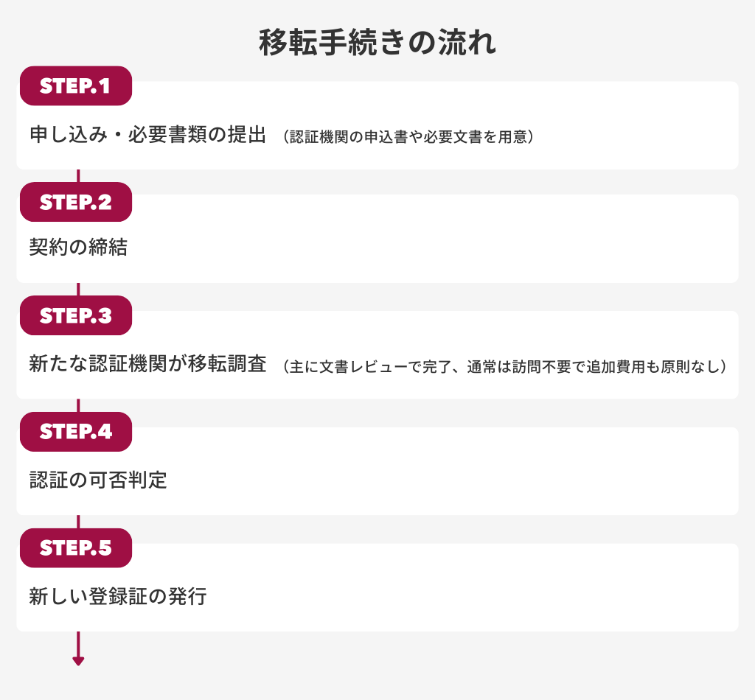Click the STEP.5 badge

[75, 547]
